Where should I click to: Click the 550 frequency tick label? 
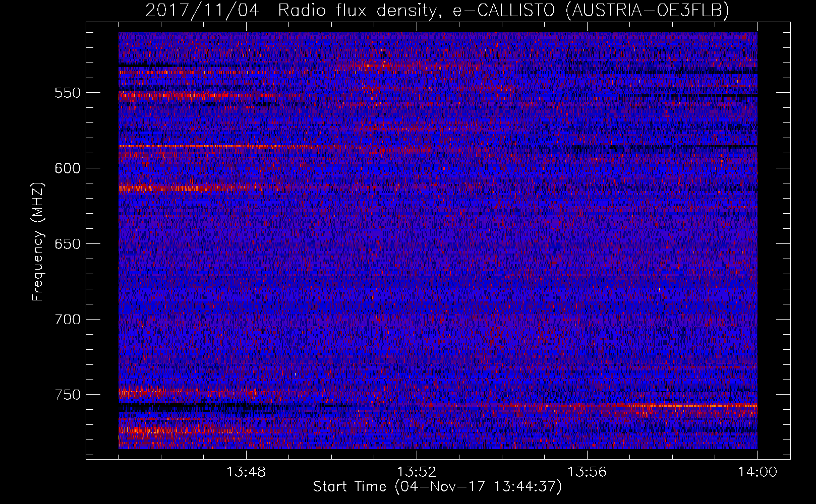[x=68, y=93]
